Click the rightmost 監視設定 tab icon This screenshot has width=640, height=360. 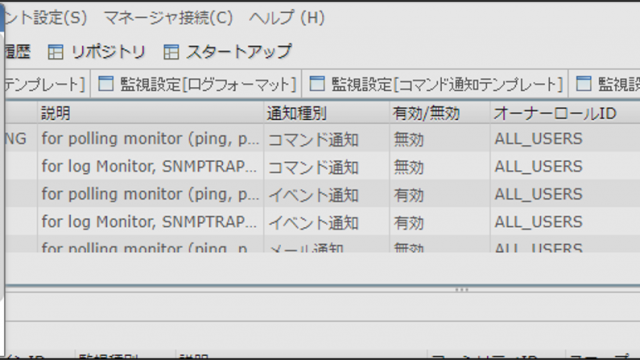(x=583, y=84)
